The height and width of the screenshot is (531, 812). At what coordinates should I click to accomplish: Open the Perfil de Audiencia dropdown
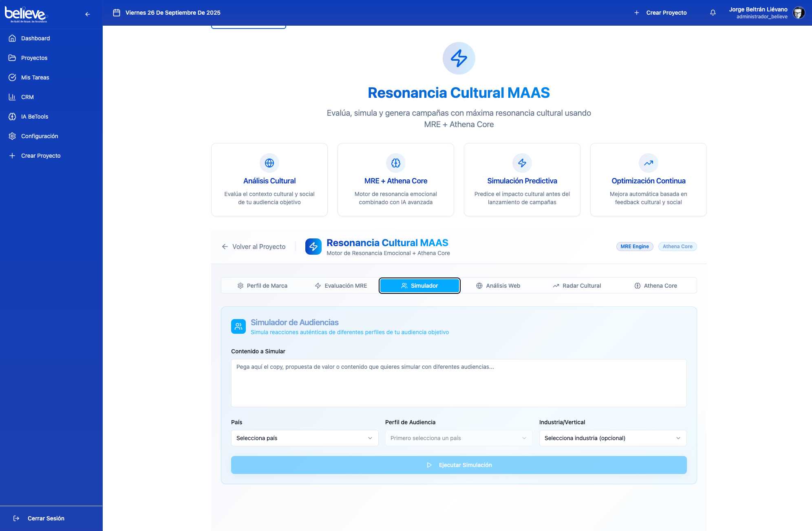(x=459, y=438)
